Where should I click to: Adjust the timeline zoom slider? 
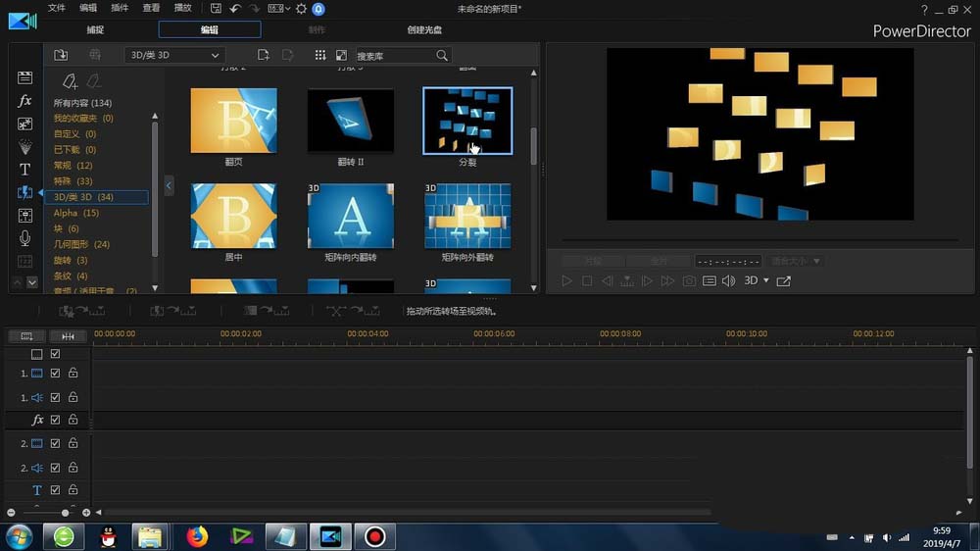tap(65, 512)
